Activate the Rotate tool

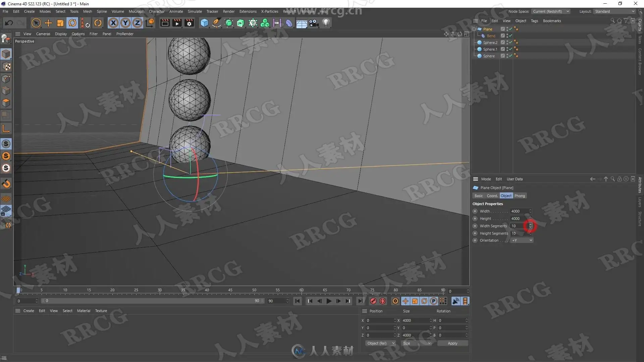coord(72,23)
